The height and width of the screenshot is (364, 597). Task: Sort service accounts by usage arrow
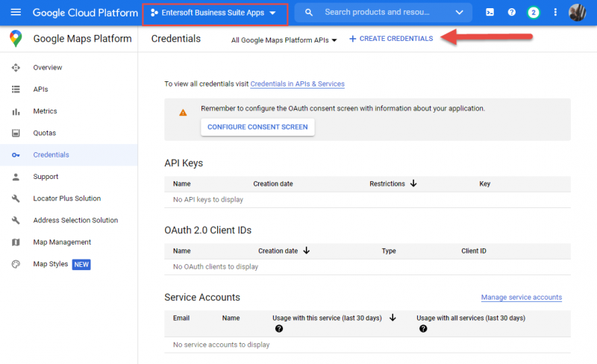click(393, 318)
